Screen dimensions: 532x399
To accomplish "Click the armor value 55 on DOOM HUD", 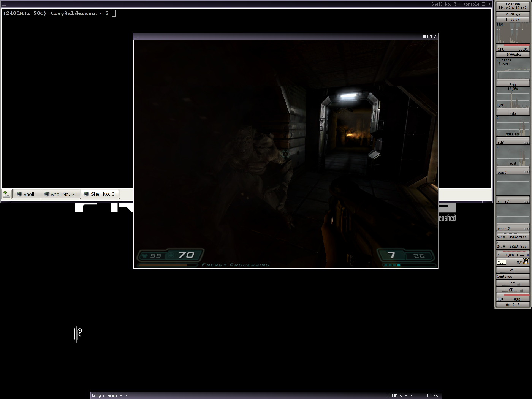I will pos(156,256).
